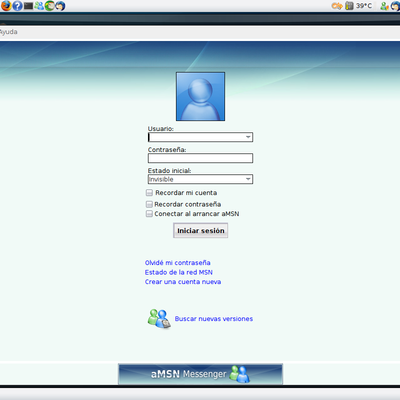Viewport: 400px width, 400px height.
Task: Click the Iniciar sesión button
Action: [x=200, y=230]
